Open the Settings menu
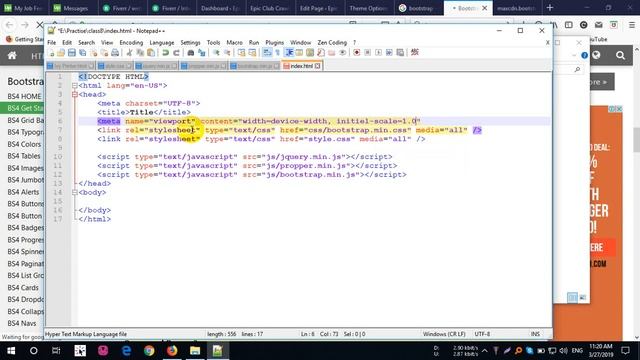Image resolution: width=640 pixels, height=360 pixels. click(190, 42)
